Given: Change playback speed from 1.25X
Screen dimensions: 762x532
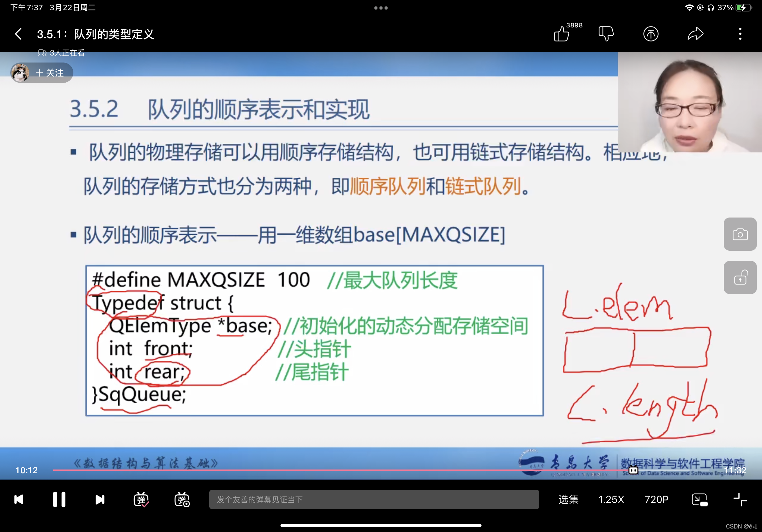Looking at the screenshot, I should coord(611,499).
